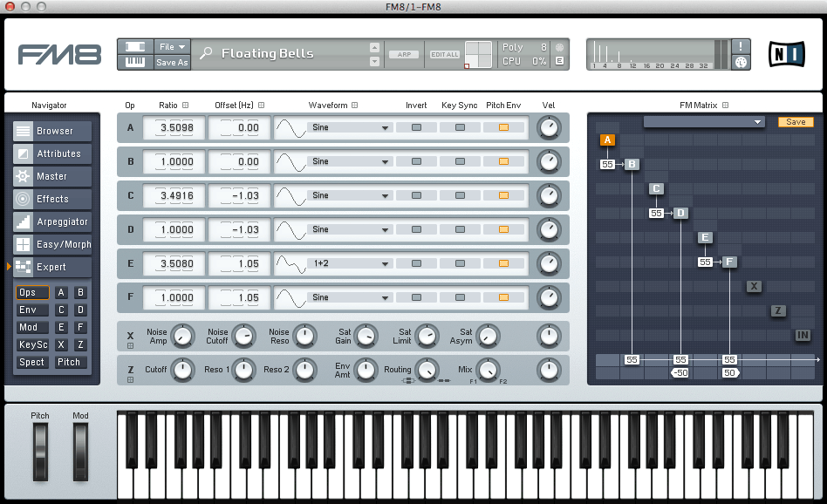Switch to the Easy/Morph page

(x=52, y=244)
